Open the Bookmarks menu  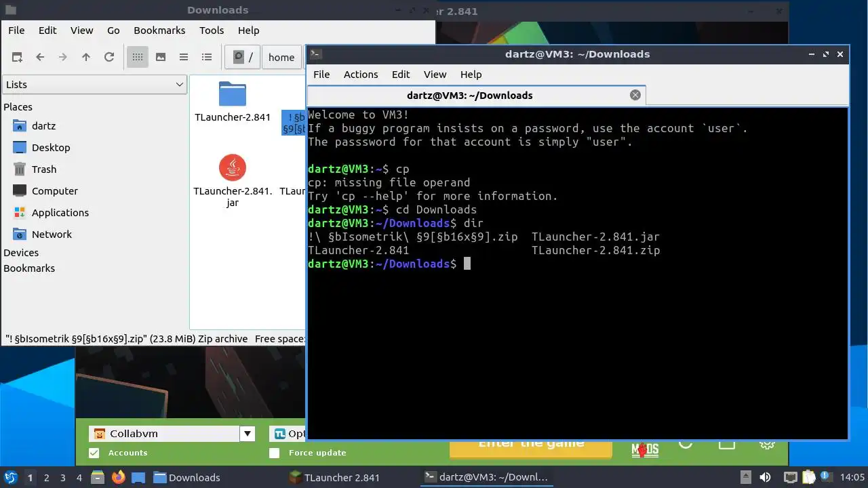[159, 30]
